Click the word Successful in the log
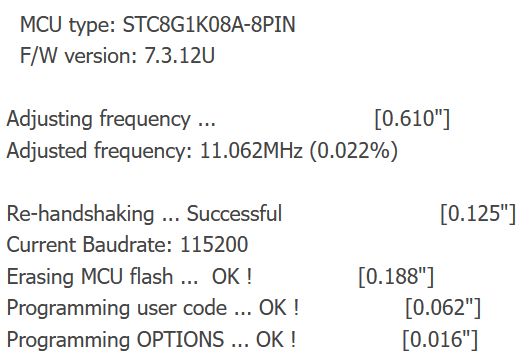The height and width of the screenshot is (364, 532). 234,214
